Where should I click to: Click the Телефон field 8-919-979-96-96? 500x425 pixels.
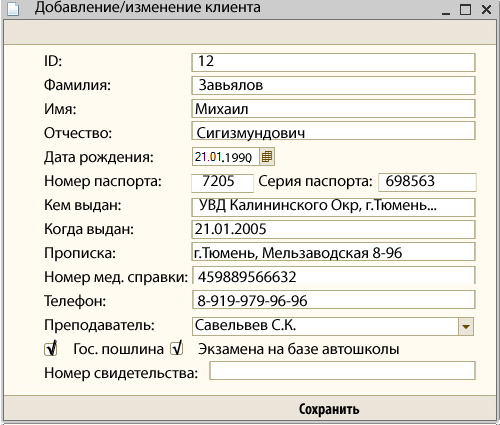click(x=333, y=300)
